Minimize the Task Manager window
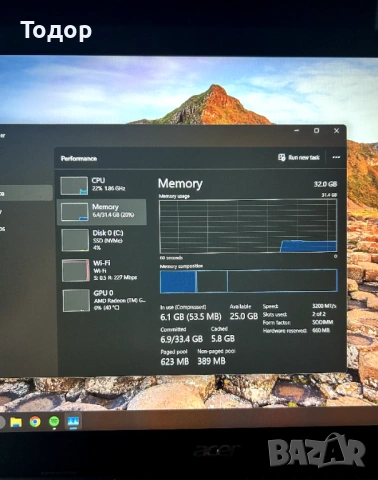The width and height of the screenshot is (378, 480). tap(297, 131)
